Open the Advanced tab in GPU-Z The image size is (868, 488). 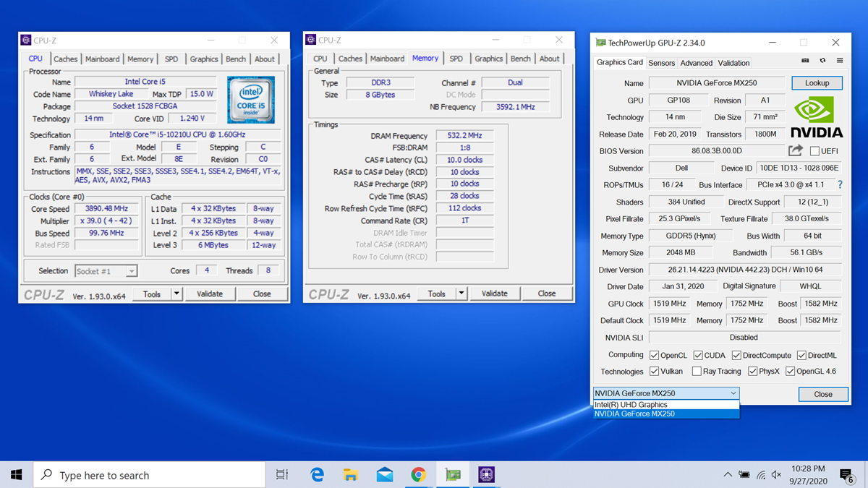[697, 63]
